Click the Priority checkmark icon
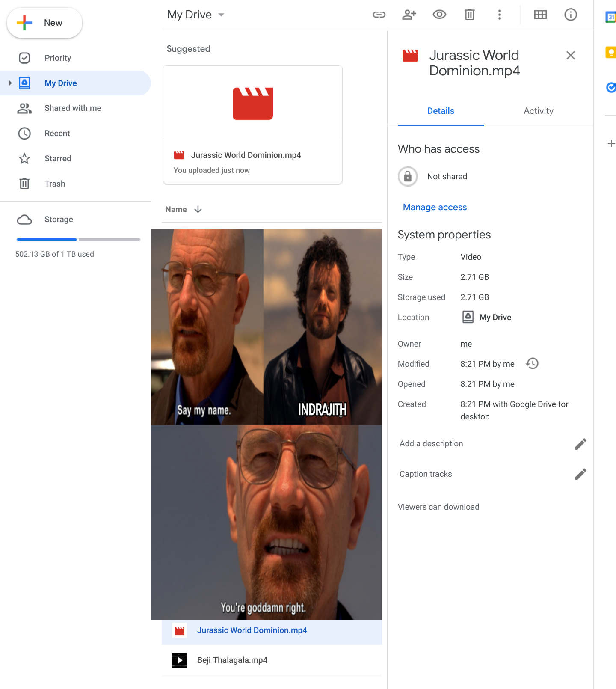Screen dimensions: 616x689 (x=24, y=58)
